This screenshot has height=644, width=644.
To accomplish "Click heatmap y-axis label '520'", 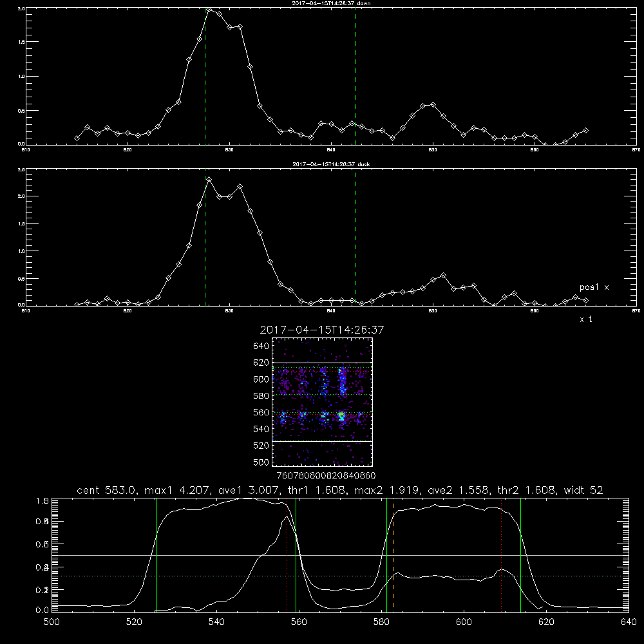I will point(261,446).
